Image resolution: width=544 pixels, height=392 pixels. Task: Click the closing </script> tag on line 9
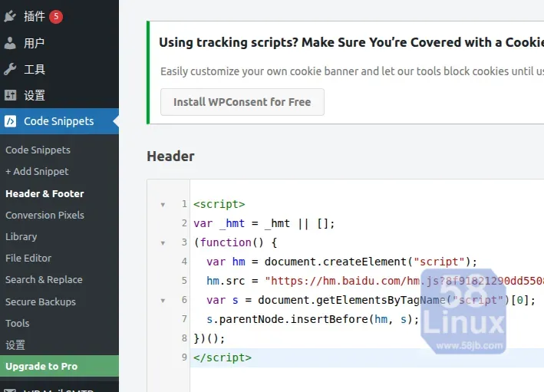click(223, 357)
